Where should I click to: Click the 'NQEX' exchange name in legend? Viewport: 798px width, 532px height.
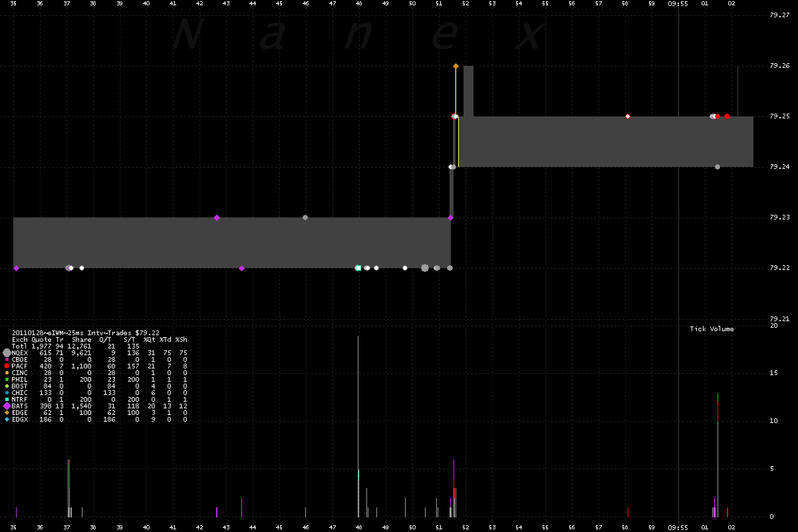(20, 353)
